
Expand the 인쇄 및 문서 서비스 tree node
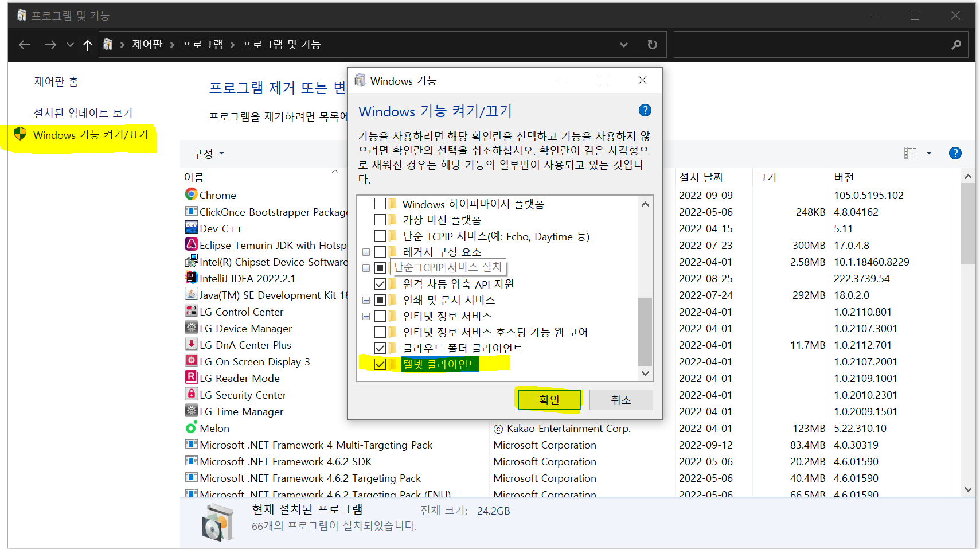[366, 300]
